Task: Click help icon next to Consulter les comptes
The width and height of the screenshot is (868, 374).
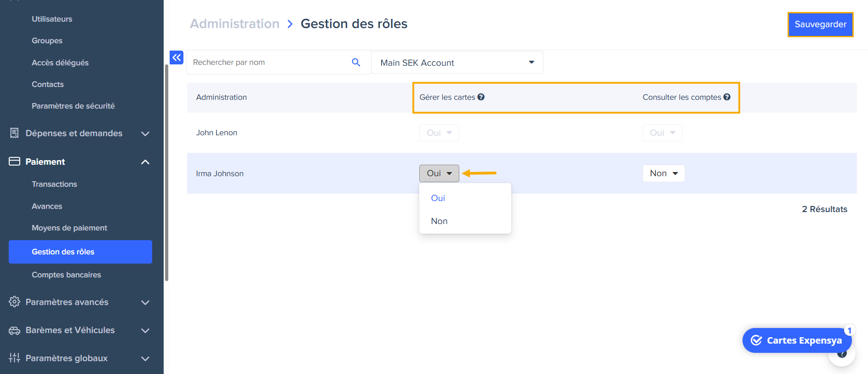Action: coord(727,97)
